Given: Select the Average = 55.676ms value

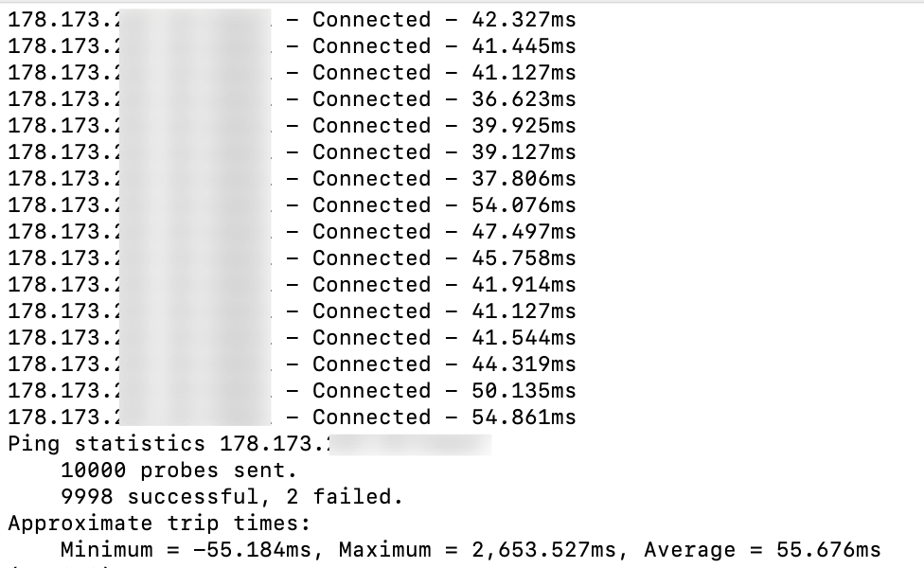Looking at the screenshot, I should click(770, 549).
